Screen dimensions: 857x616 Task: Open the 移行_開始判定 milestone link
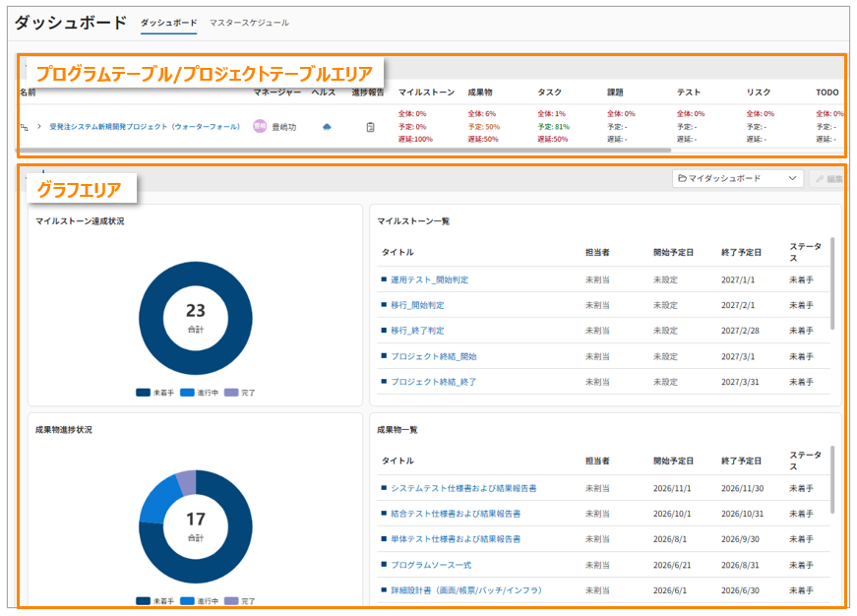point(417,305)
